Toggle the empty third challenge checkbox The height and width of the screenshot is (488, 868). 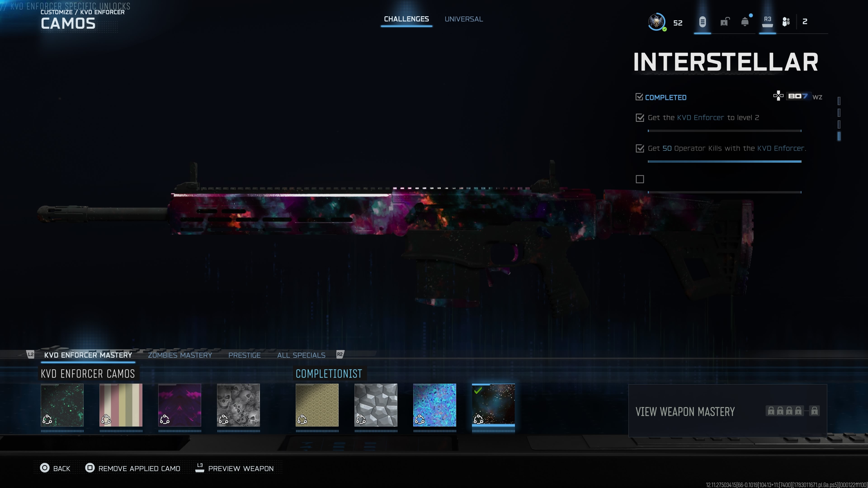pyautogui.click(x=640, y=179)
